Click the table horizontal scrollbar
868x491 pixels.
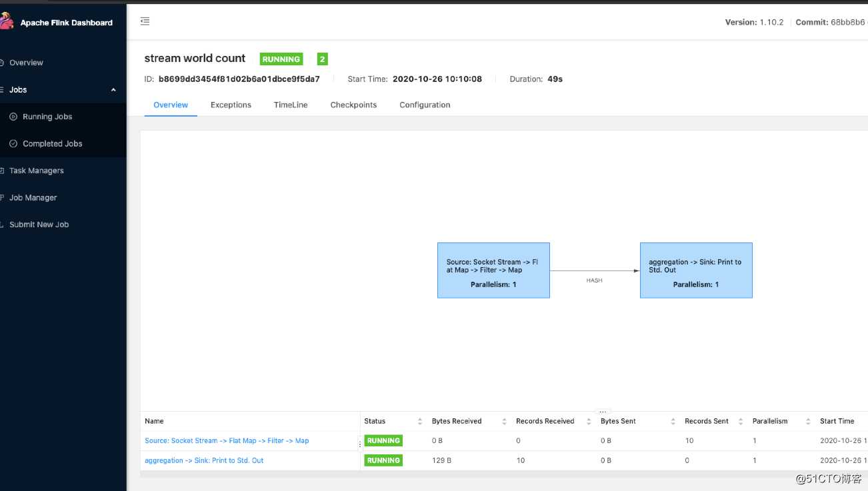pyautogui.click(x=504, y=474)
